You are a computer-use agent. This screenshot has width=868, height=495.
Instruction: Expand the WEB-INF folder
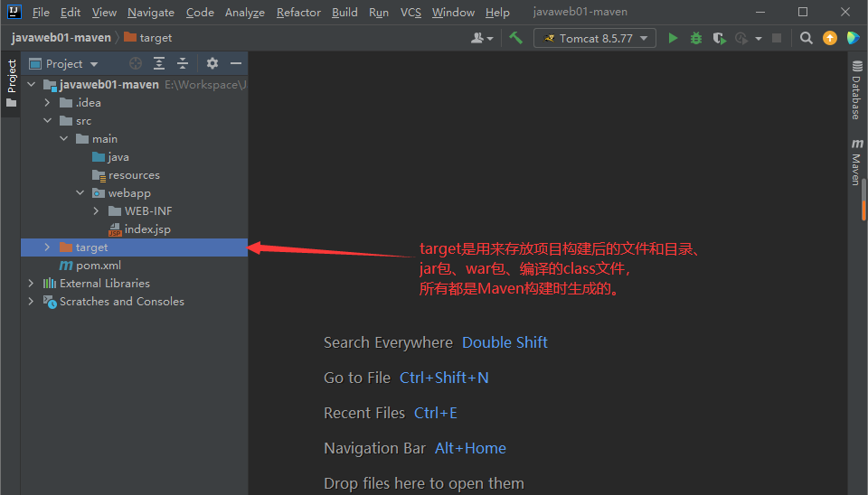pyautogui.click(x=97, y=211)
